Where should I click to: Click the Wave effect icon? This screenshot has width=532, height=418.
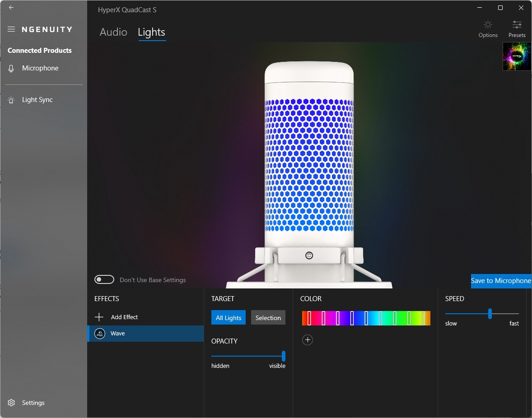(x=100, y=334)
